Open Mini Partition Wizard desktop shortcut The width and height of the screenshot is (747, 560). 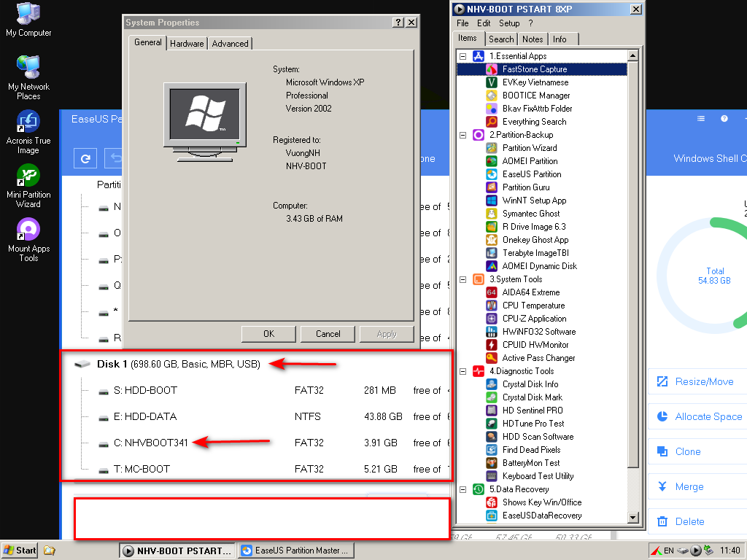point(28,186)
